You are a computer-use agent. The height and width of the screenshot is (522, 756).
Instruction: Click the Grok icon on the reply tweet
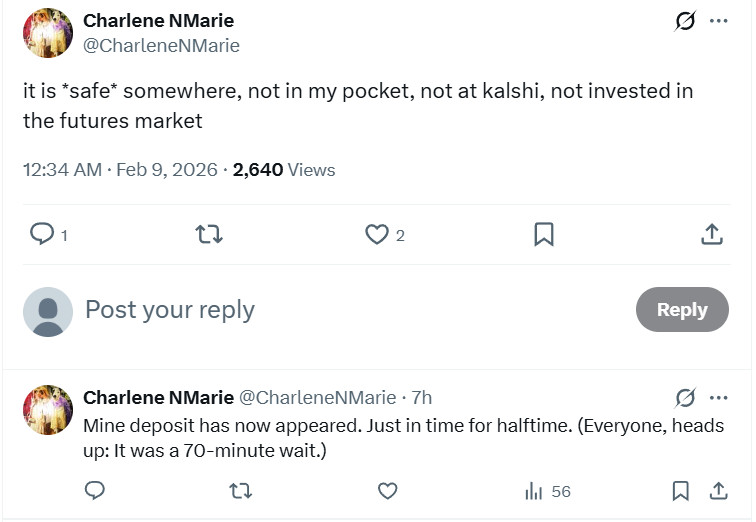(x=685, y=397)
